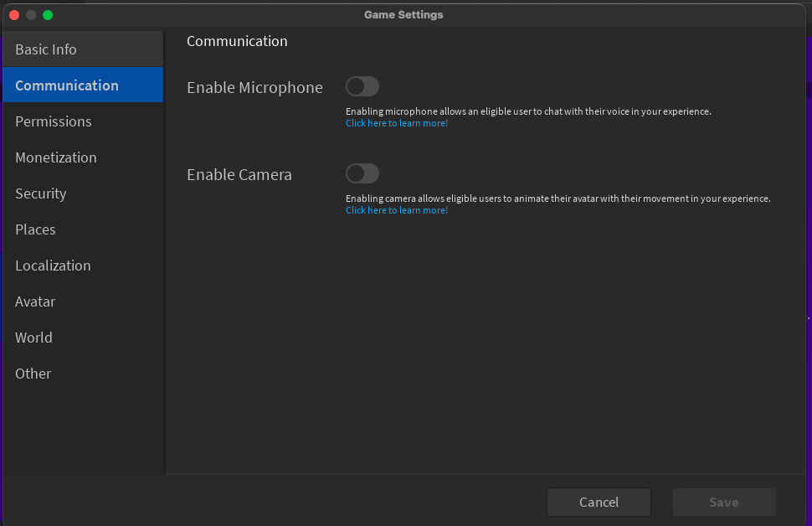Open the Security settings section
The image size is (812, 526).
click(x=40, y=193)
